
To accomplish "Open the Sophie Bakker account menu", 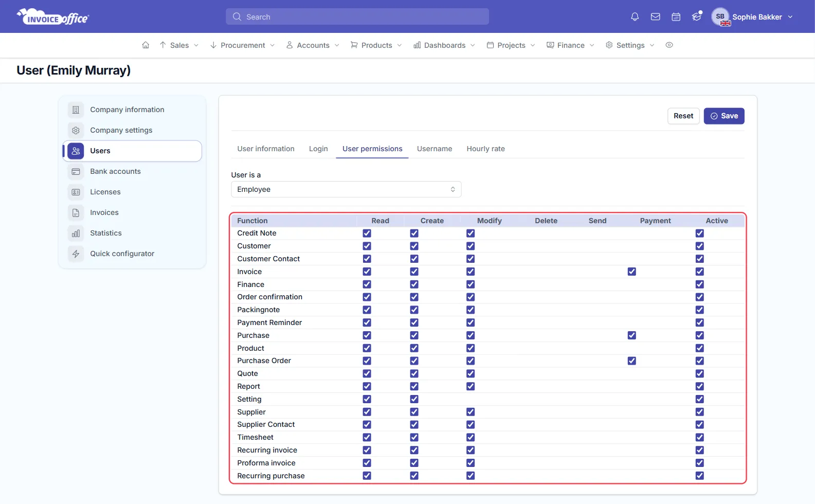I will pos(752,17).
